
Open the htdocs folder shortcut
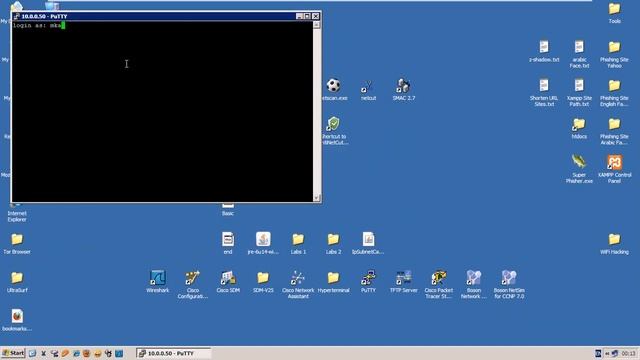click(x=579, y=128)
